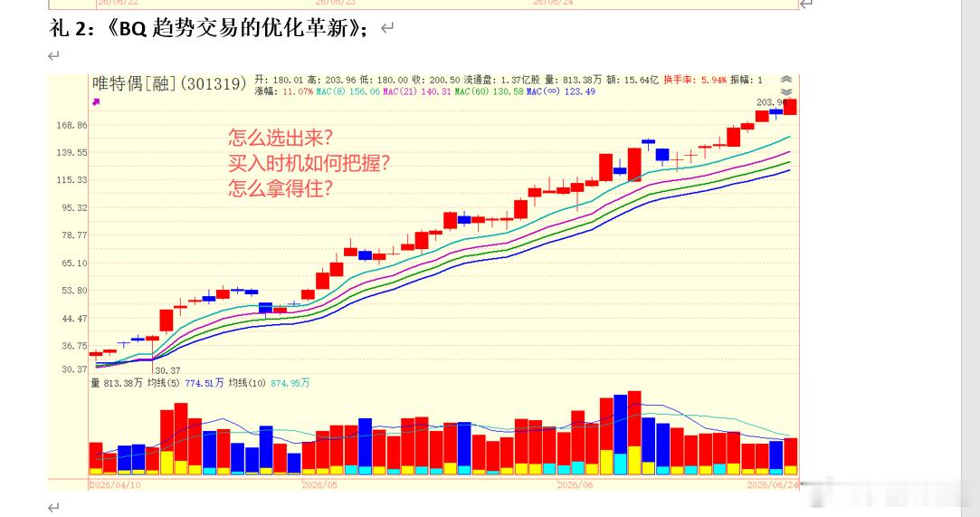Click the 涨幅 11.07% value
The image size is (980, 517).
pyautogui.click(x=284, y=91)
